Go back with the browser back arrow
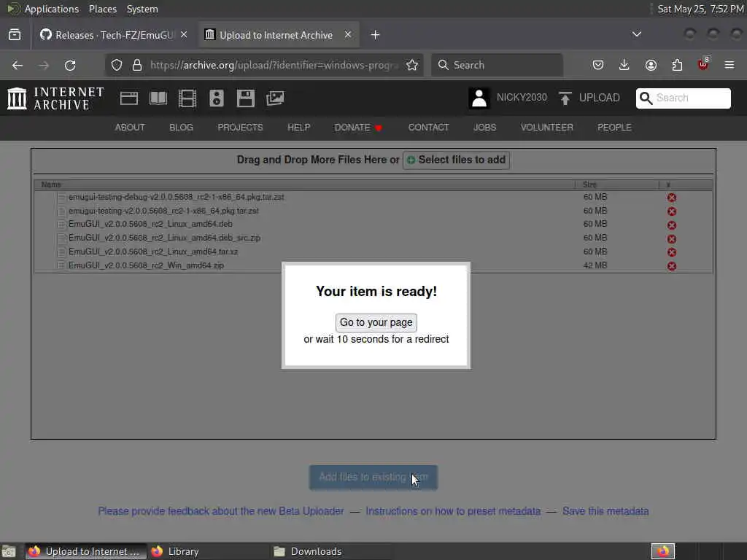This screenshot has width=747, height=560. pos(18,65)
